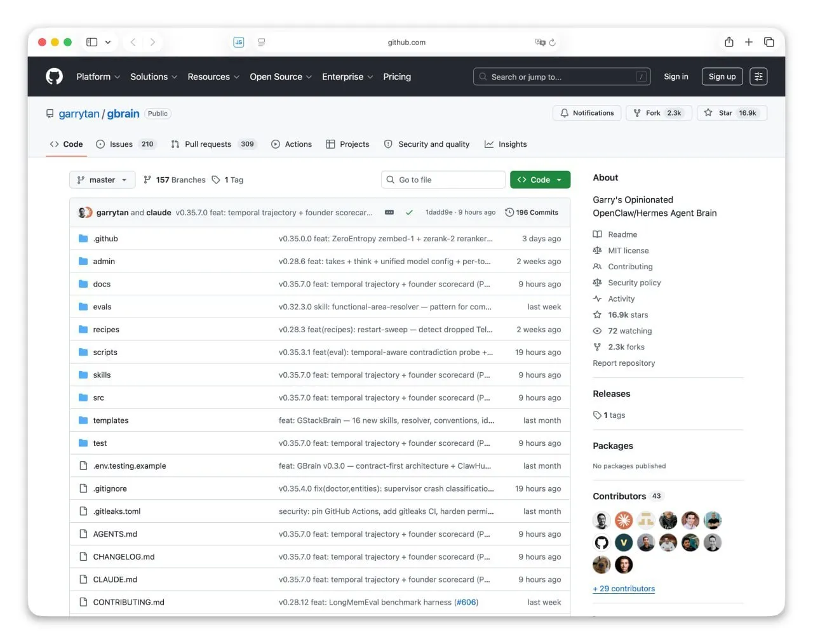Viewport: 813px width, 644px height.
Task: Expand the Platform dropdown menu
Action: (x=98, y=77)
